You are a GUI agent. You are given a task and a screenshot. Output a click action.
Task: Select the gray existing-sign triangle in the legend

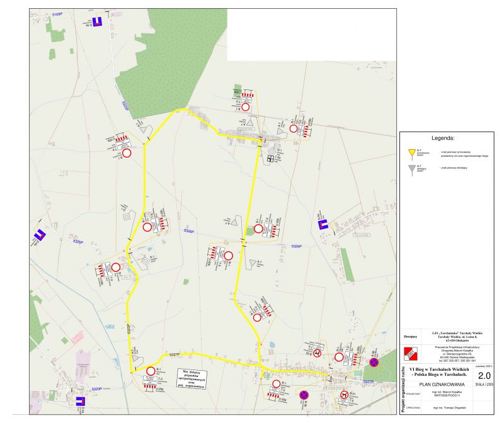coord(411,169)
